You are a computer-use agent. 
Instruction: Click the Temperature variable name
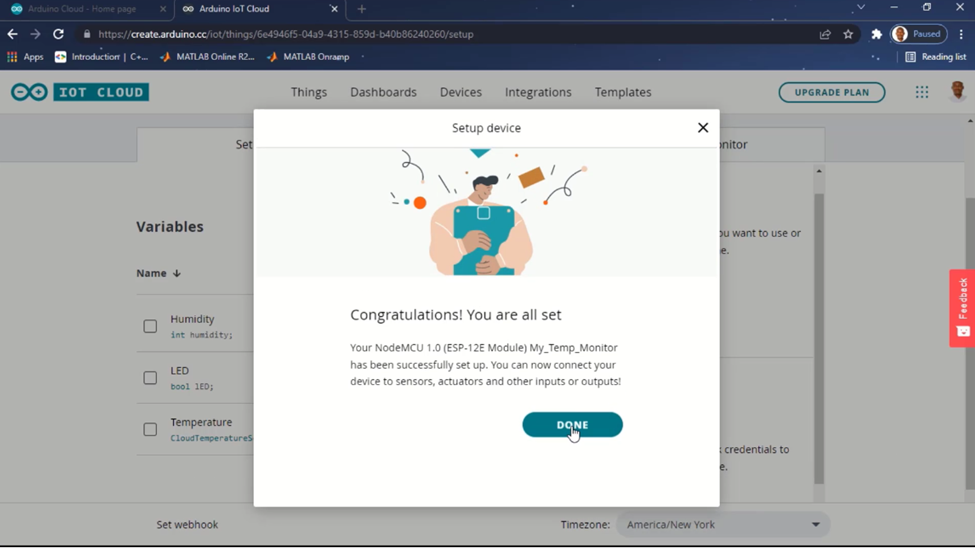201,422
